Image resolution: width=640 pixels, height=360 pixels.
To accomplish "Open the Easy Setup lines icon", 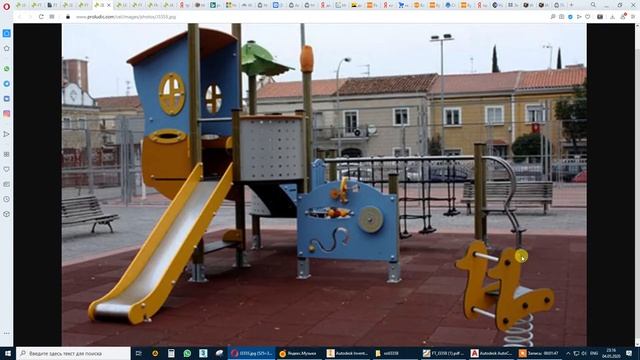I will click(x=633, y=17).
